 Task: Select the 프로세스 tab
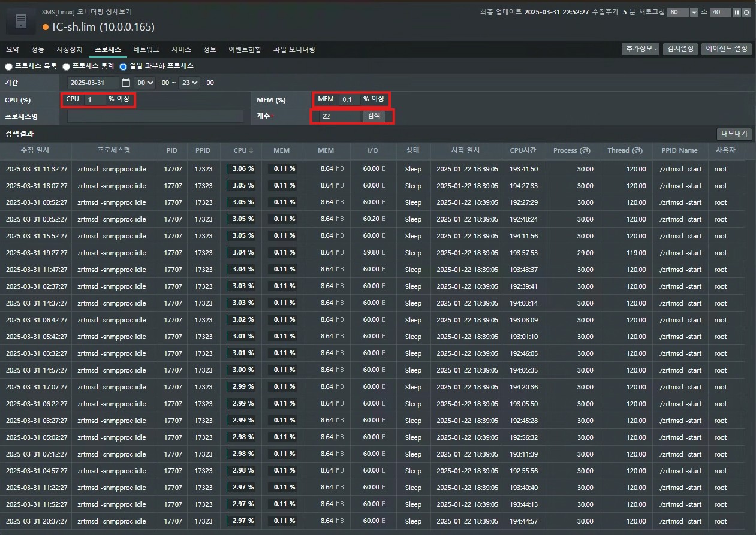pos(108,49)
